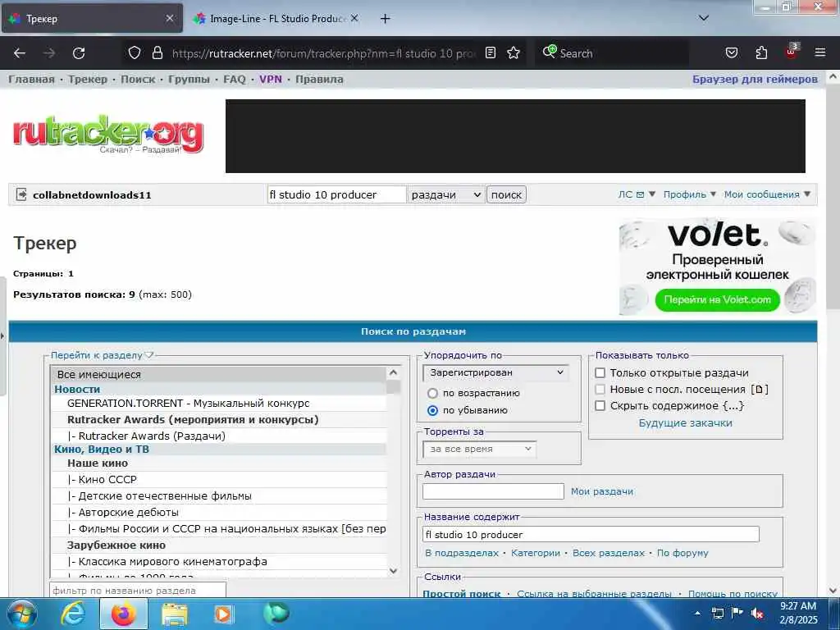Screen dimensions: 840x630
Task: Click the section list scroll up arrow
Action: (x=393, y=372)
